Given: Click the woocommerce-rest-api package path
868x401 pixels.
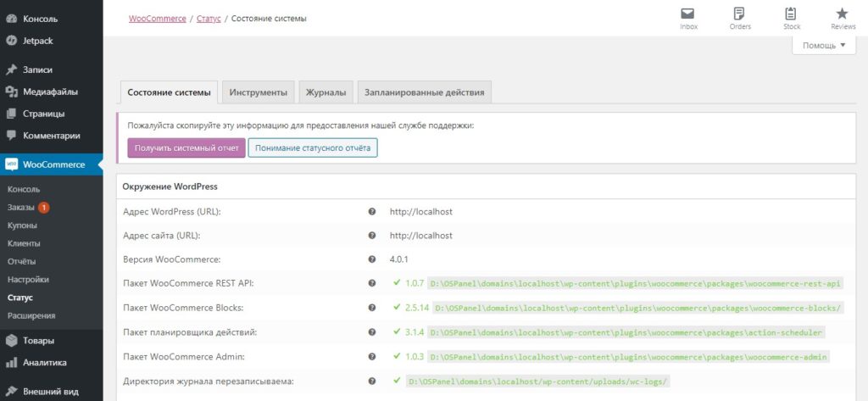Looking at the screenshot, I should pyautogui.click(x=636, y=283).
